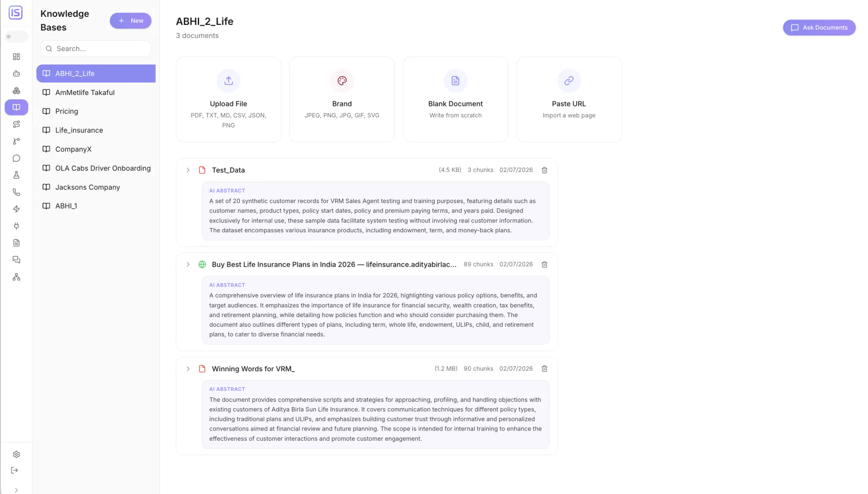Screen dimensions: 868x494
Task: Click the '3 documents' count text
Action: pos(197,36)
